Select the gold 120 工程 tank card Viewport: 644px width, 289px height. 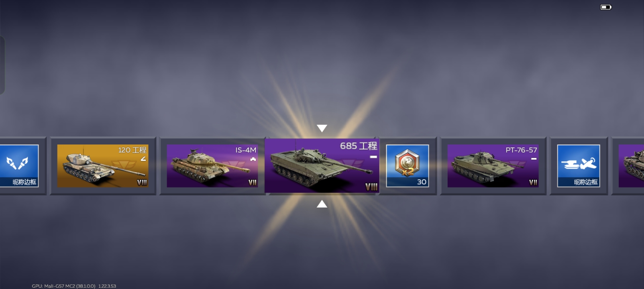coord(103,166)
